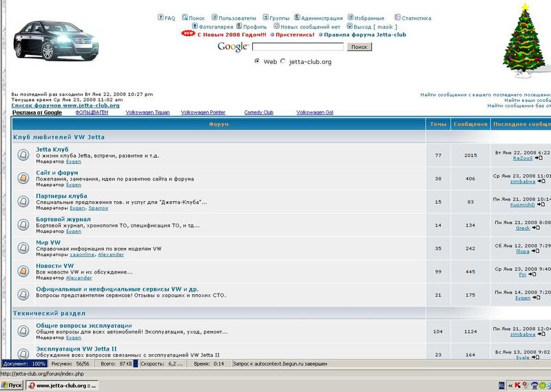Screen dimensions: 551x392
Task: Click status icon for Официальные сервисы VW
Action: pos(23,294)
